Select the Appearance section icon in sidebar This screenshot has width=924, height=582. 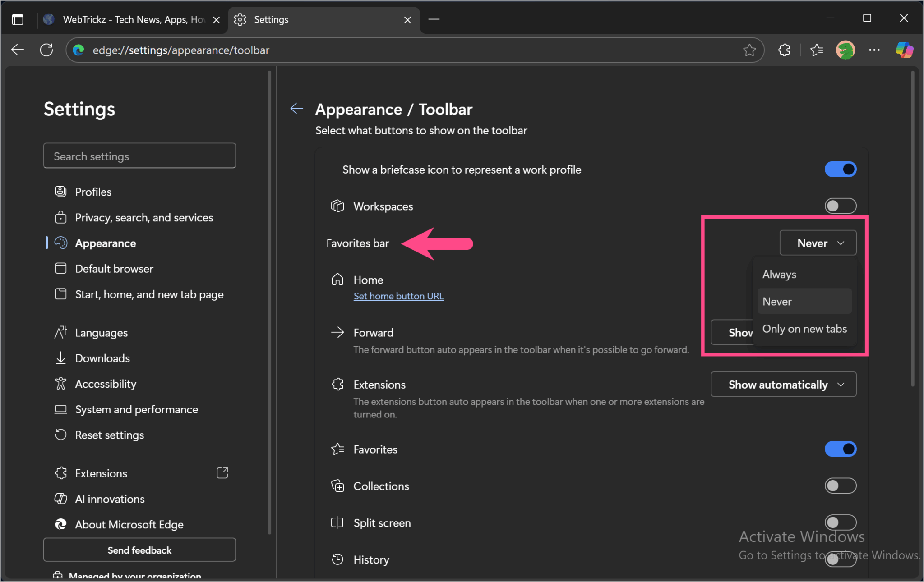[61, 243]
